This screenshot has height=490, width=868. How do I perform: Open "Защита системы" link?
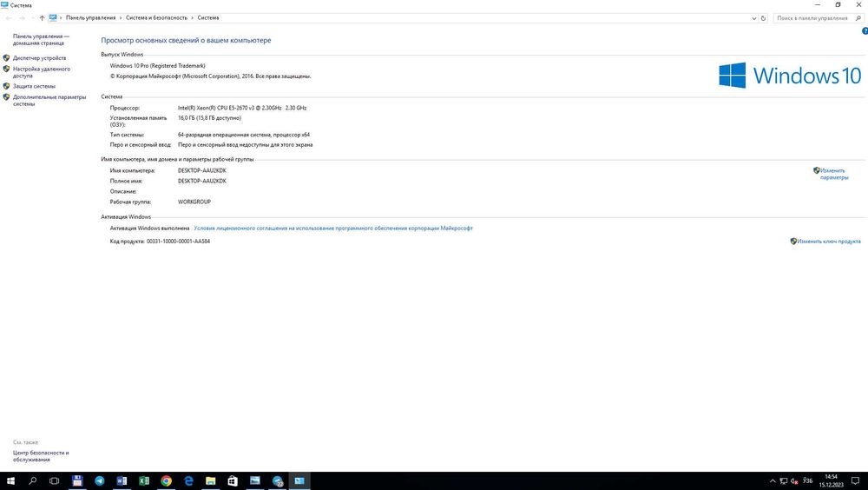tap(34, 86)
